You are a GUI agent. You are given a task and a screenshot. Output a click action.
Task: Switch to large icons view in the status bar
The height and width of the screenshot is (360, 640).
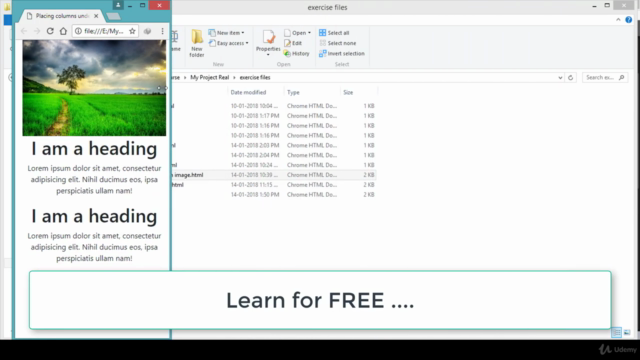627,333
